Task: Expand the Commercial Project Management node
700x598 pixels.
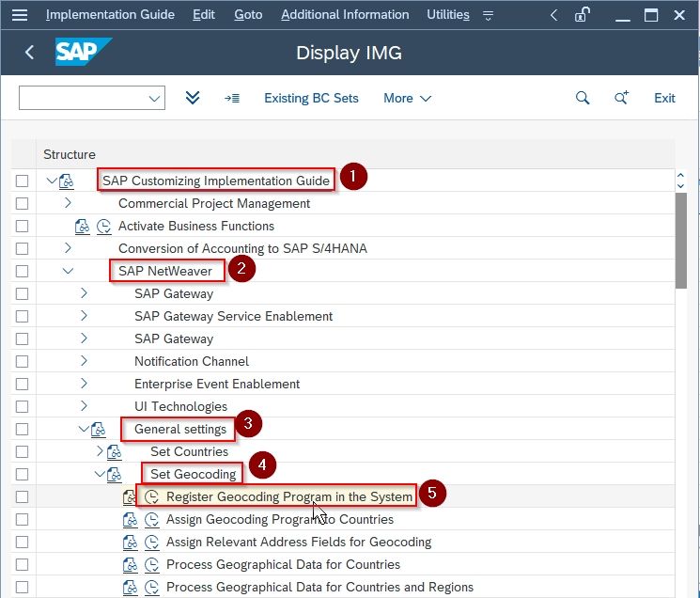Action: pyautogui.click(x=68, y=203)
